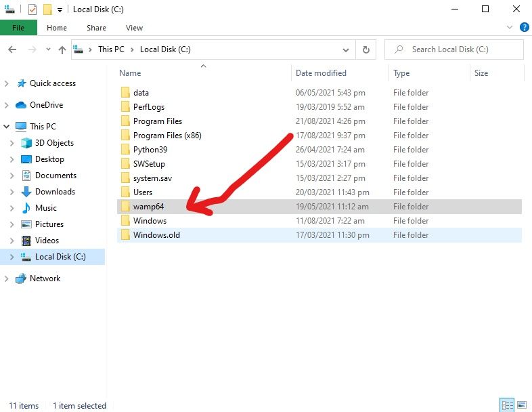Switch to details view button

pos(506,405)
